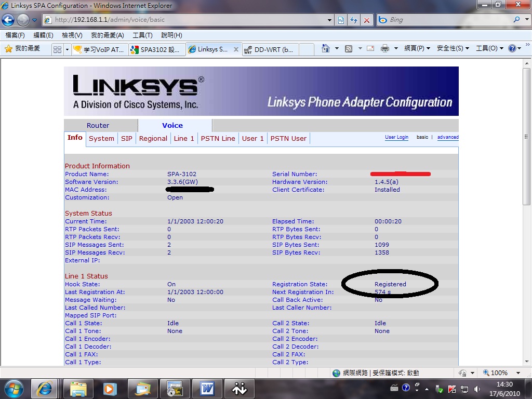Open the Home button dropdown arrow
The height and width of the screenshot is (399, 532).
pyautogui.click(x=337, y=48)
